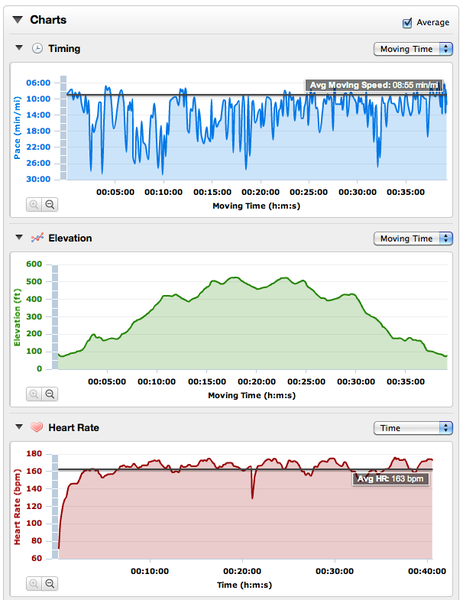Zoom in on the Timing chart
The image size is (463, 600).
pos(34,204)
